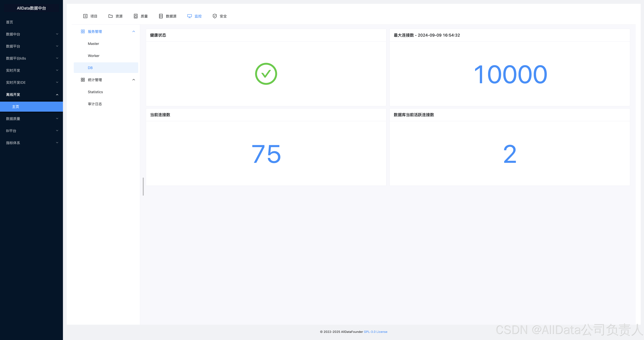
Task: Click the 资源 folder icon
Action: coord(110,16)
